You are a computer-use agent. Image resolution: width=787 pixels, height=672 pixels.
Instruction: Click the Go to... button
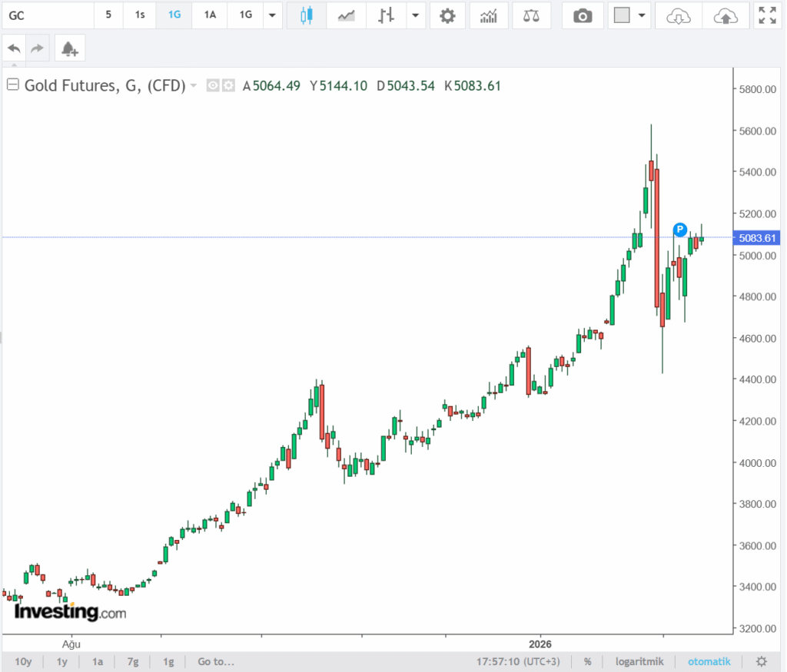(x=215, y=661)
